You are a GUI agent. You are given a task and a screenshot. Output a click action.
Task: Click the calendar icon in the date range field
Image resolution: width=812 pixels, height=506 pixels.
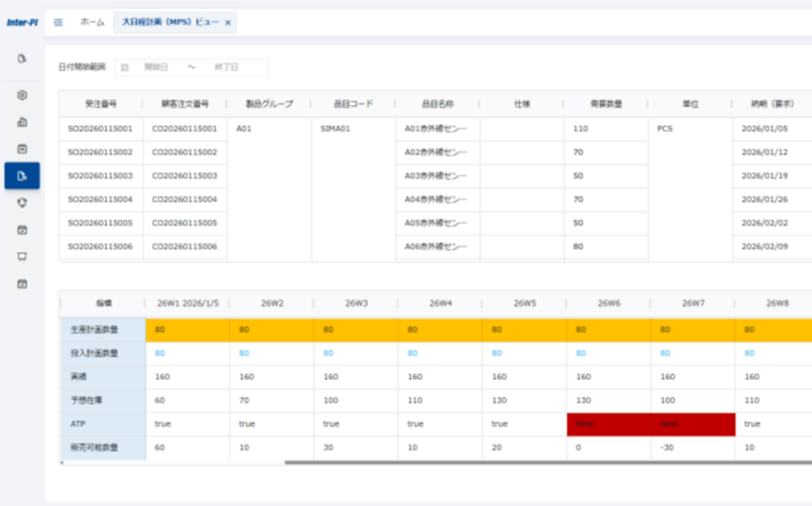[125, 68]
